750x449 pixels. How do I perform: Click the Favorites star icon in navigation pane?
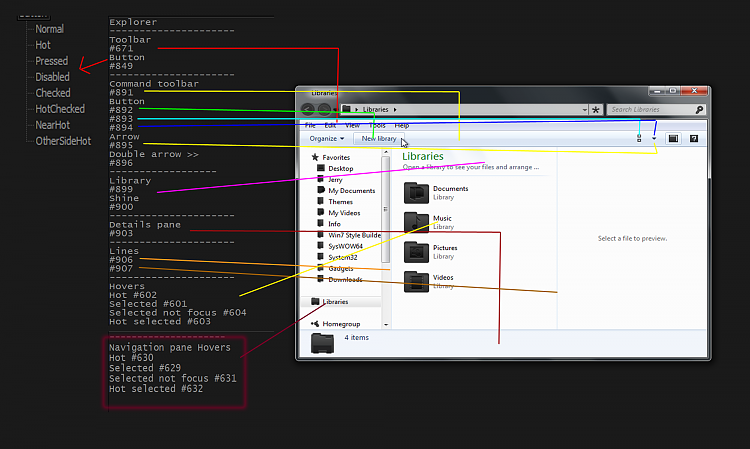(x=315, y=157)
